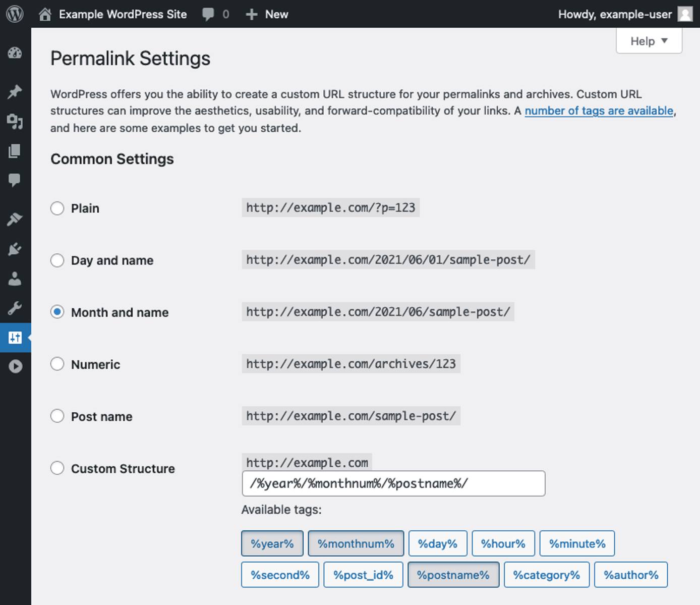
Task: Select the Posts pin icon
Action: point(15,92)
